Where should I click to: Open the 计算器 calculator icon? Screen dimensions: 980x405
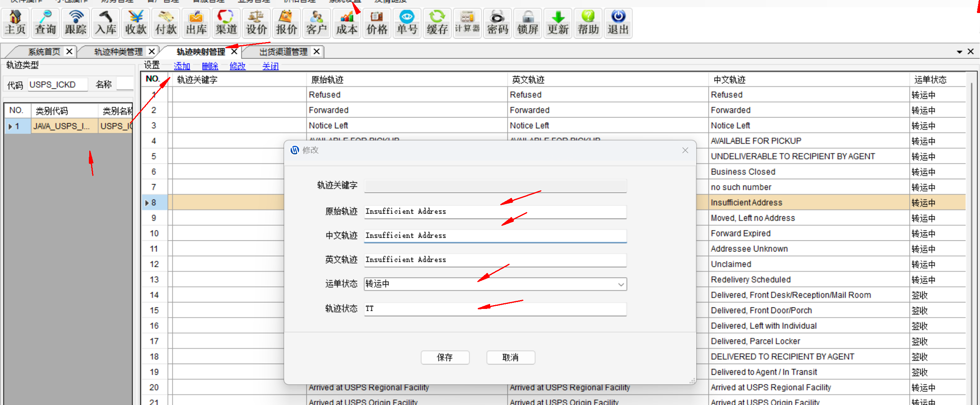[467, 23]
